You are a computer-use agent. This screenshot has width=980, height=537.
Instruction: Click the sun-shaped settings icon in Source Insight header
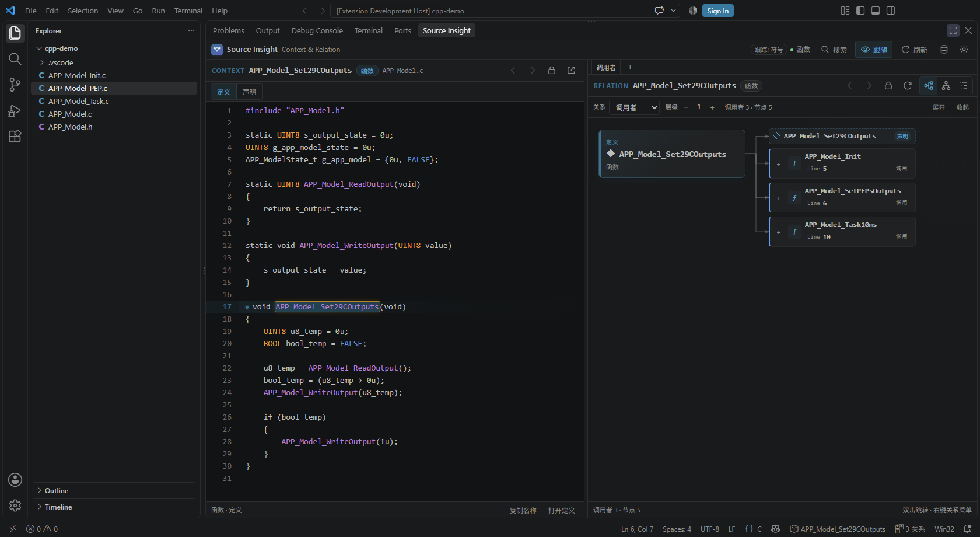964,50
